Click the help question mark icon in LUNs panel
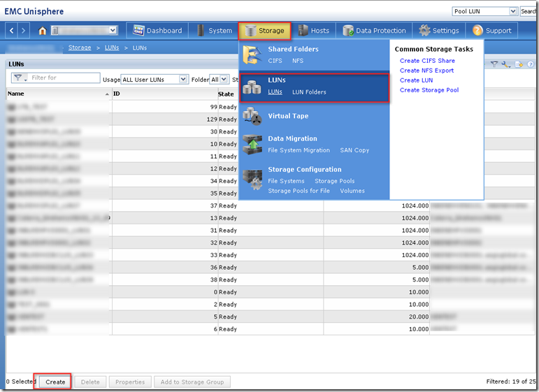 point(530,64)
